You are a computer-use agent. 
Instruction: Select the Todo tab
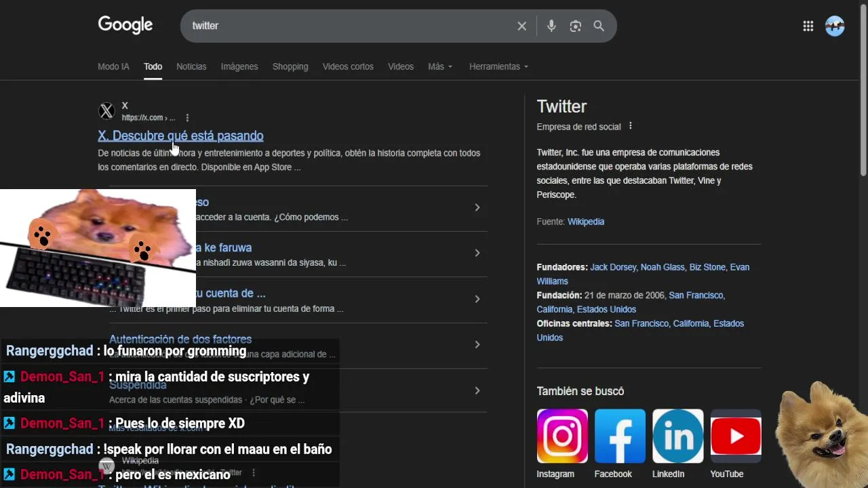(x=153, y=66)
